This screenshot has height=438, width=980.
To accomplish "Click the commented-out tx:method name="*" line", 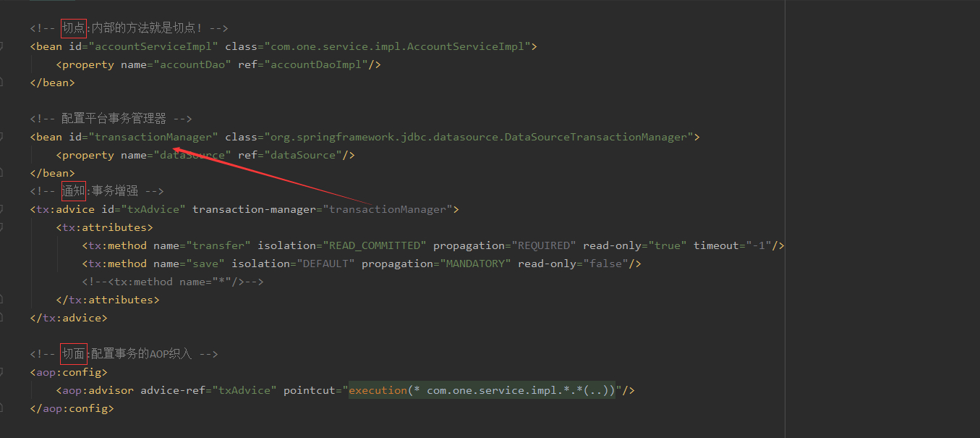I will (x=173, y=282).
